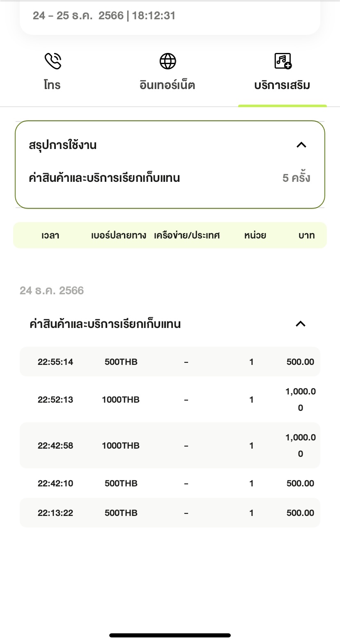Tap the value-added services music icon
The image size is (340, 644).
[x=283, y=61]
